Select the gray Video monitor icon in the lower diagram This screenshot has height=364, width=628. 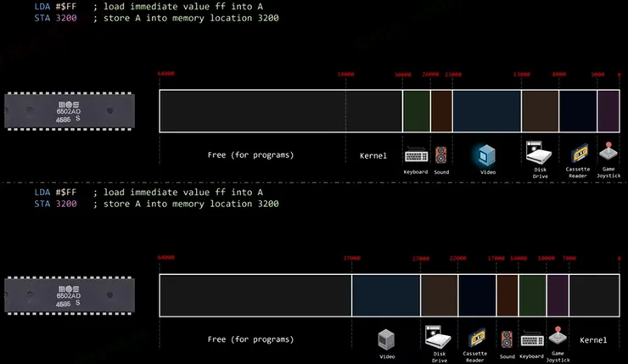[386, 339]
